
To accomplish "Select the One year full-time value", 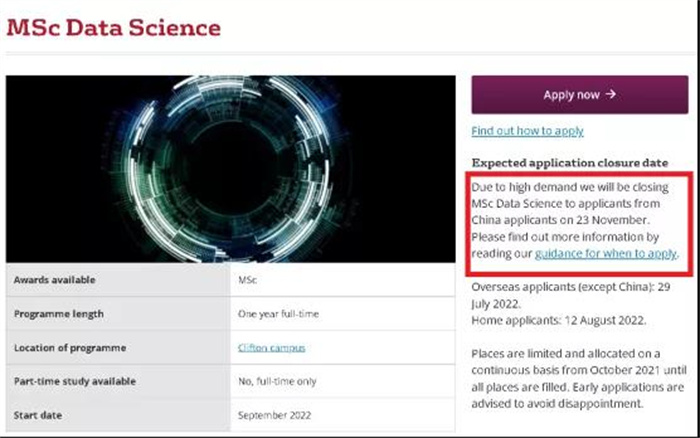I will [x=278, y=314].
